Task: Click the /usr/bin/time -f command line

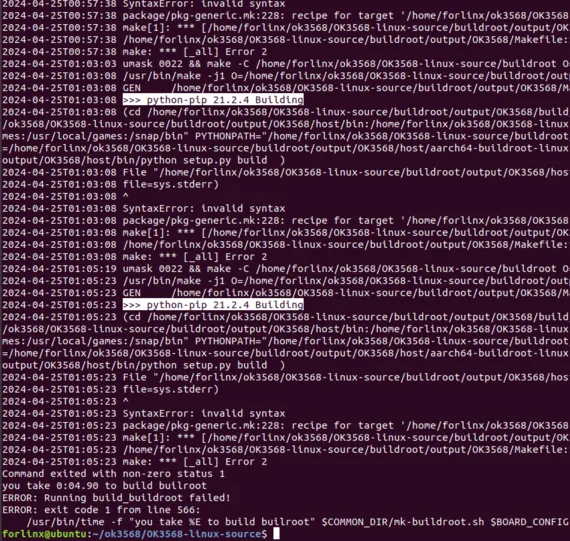Action: [x=298, y=522]
